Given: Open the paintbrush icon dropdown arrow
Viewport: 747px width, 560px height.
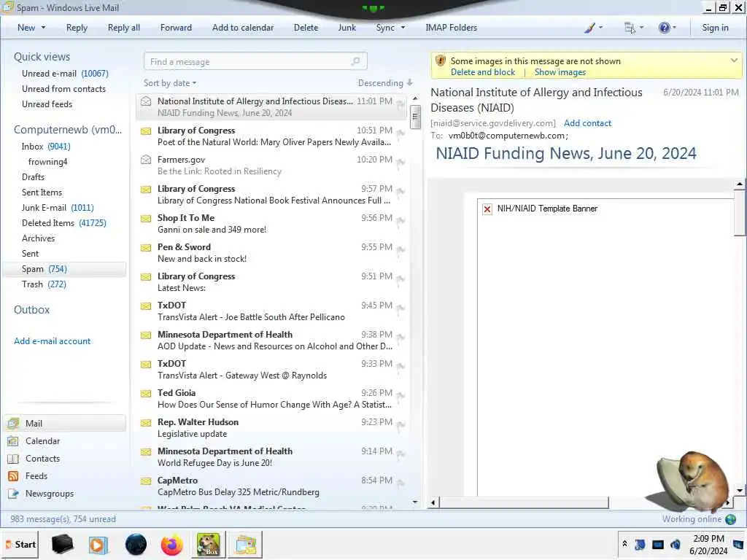Looking at the screenshot, I should click(600, 28).
